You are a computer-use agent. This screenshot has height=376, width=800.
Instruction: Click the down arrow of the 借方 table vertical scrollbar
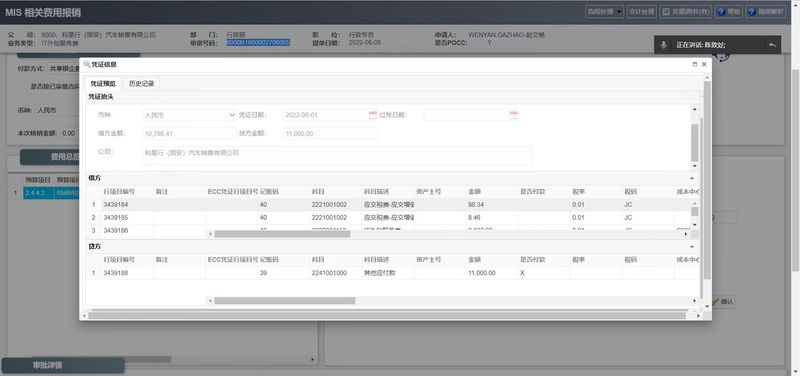coord(694,225)
